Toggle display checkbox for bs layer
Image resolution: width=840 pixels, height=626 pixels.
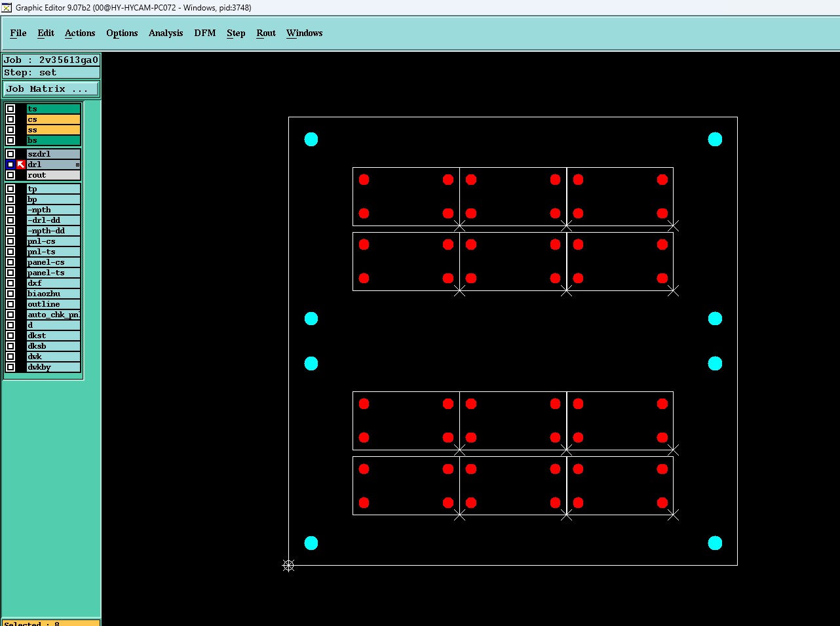10,140
